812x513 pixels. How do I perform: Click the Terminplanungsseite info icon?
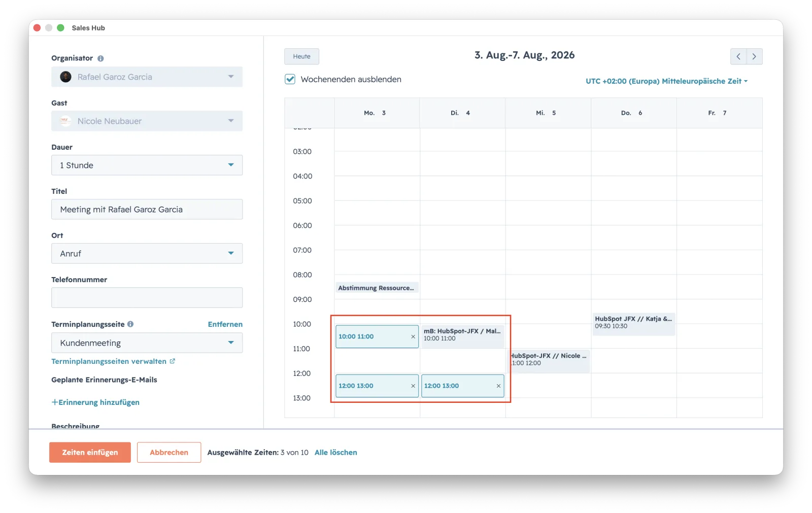130,324
